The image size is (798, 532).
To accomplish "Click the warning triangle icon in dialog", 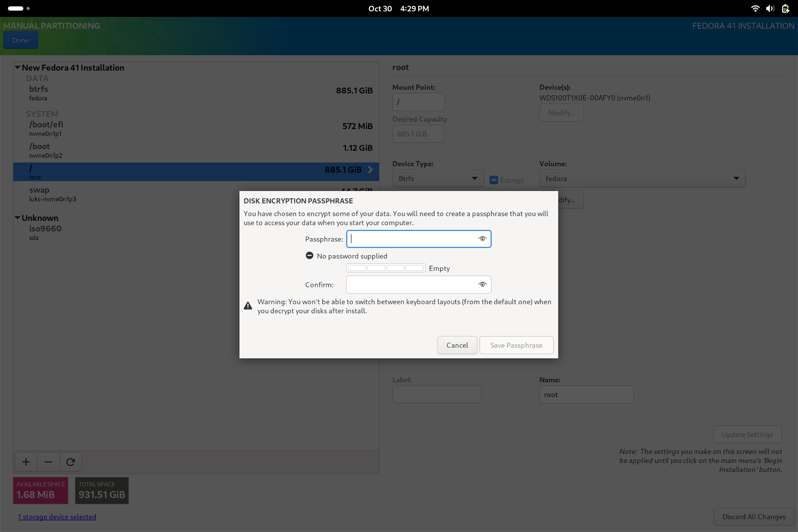I will [x=248, y=306].
